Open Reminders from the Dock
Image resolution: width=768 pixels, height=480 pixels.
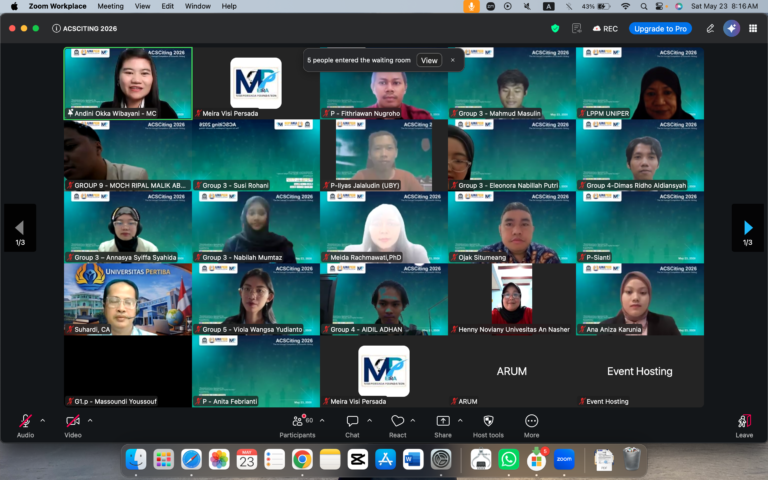274,459
